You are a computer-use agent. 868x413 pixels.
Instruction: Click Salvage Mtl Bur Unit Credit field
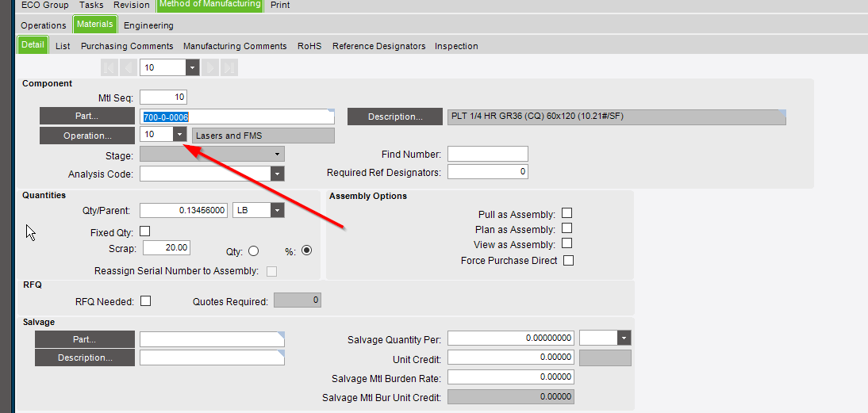(x=511, y=397)
